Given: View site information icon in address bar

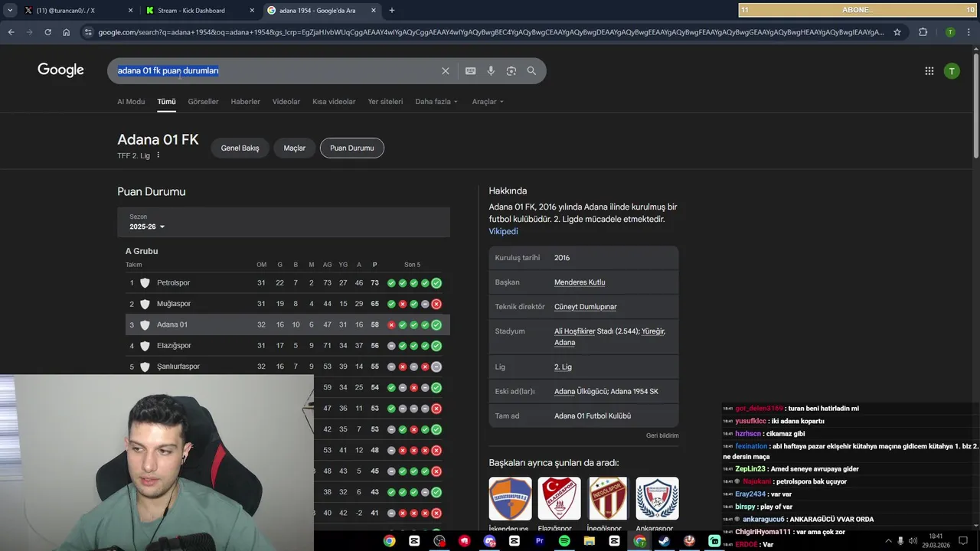Looking at the screenshot, I should click(x=88, y=32).
